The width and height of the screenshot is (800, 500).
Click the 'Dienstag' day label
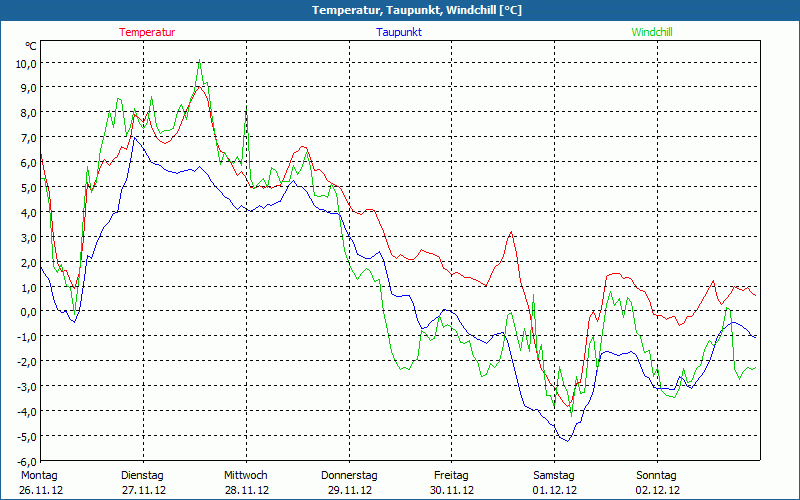pyautogui.click(x=142, y=476)
